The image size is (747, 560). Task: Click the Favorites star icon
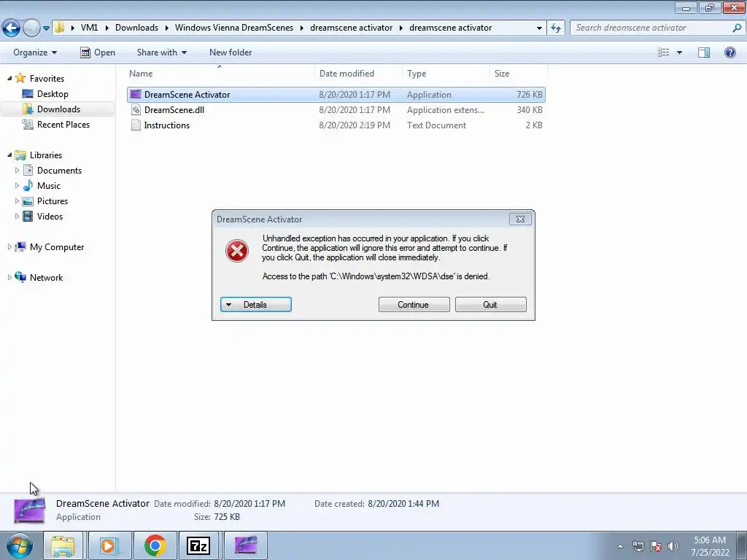20,78
